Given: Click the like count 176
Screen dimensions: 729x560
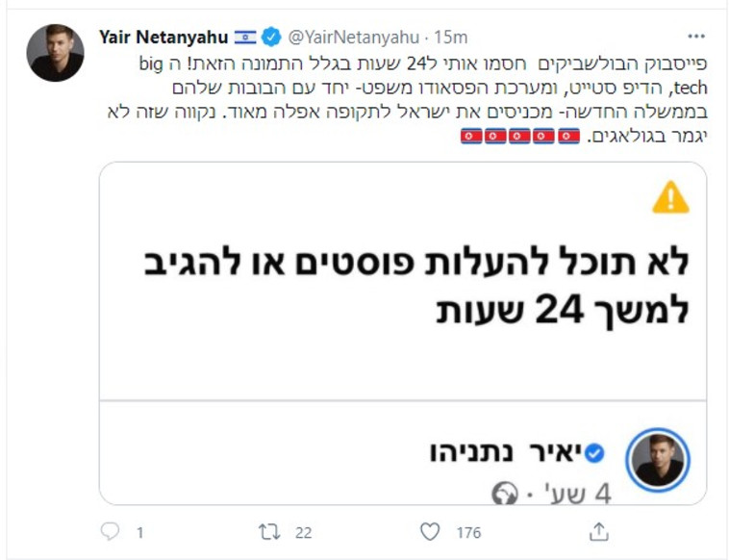Looking at the screenshot, I should click(x=468, y=532).
